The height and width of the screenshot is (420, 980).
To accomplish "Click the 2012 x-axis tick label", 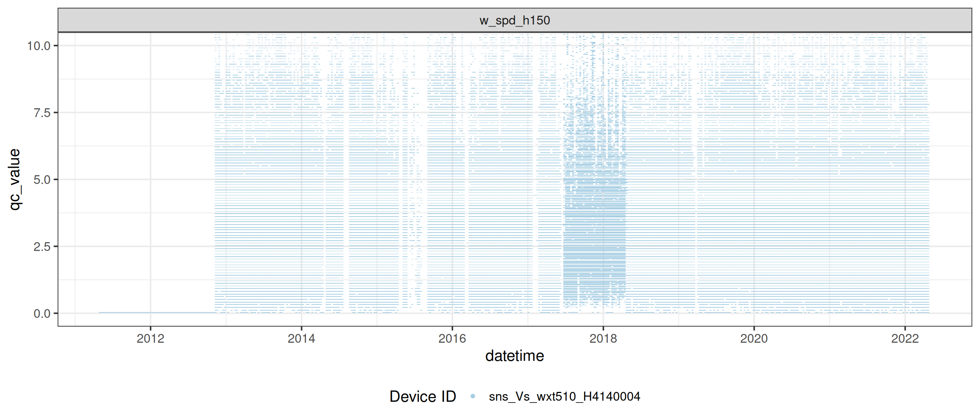I will [150, 338].
